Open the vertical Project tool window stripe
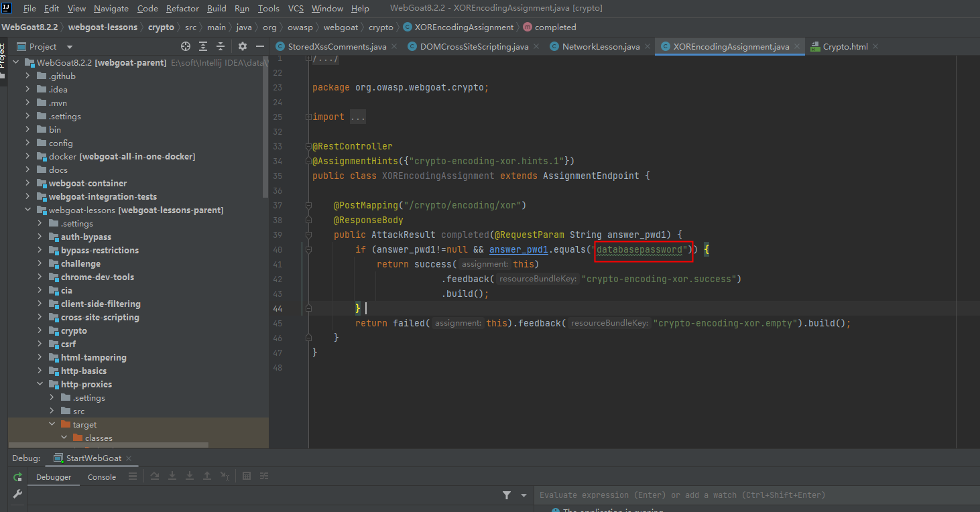The image size is (980, 512). [x=3, y=60]
